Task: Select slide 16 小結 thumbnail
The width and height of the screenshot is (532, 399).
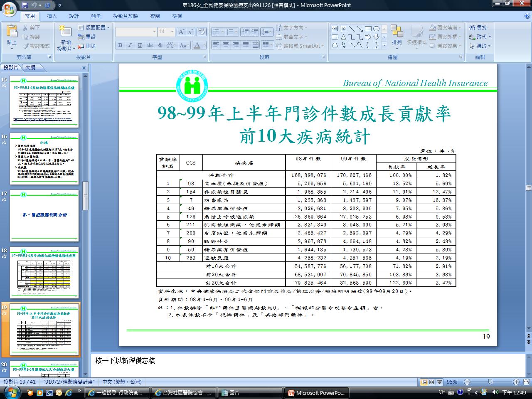Action: coord(44,158)
